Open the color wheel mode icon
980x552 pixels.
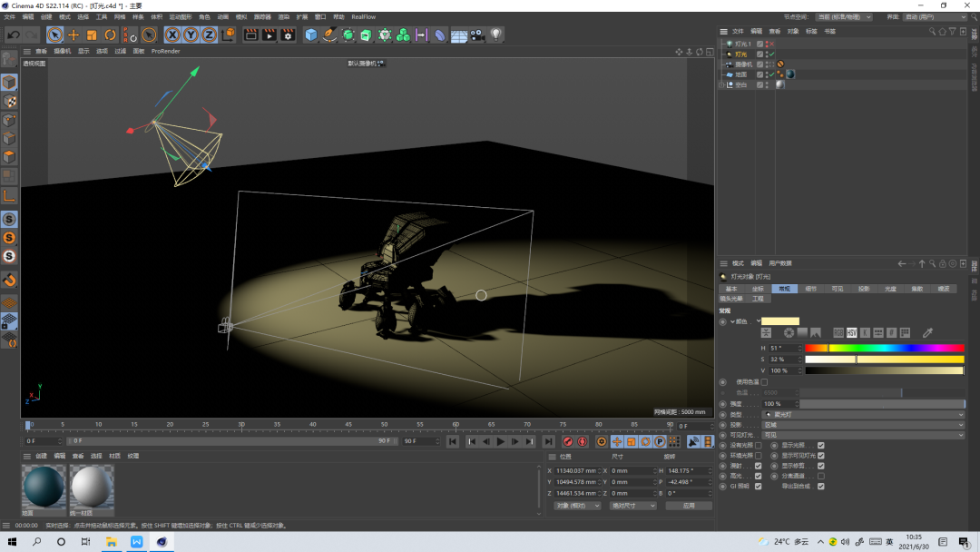coord(789,332)
